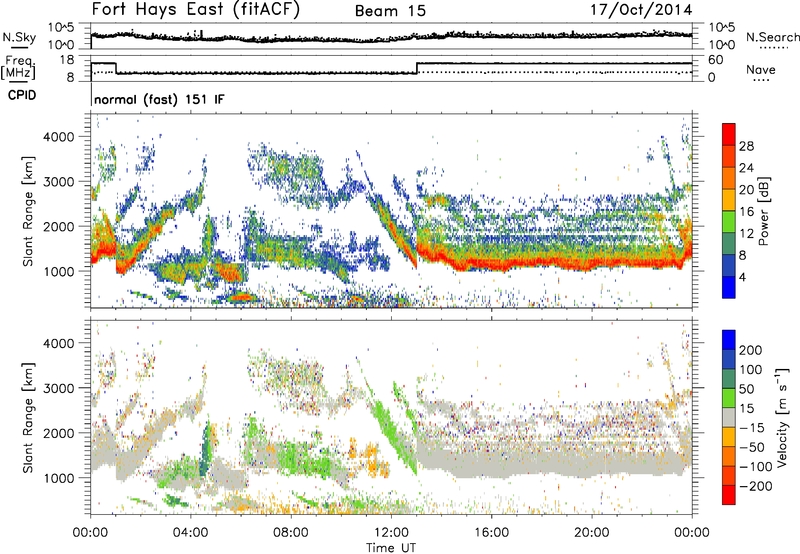Select the "Power [dB]" color bar title
This screenshot has height=554, width=800.
tap(764, 211)
